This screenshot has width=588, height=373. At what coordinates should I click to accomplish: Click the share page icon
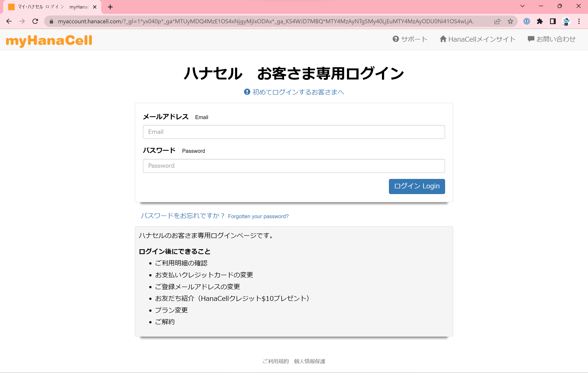497,21
